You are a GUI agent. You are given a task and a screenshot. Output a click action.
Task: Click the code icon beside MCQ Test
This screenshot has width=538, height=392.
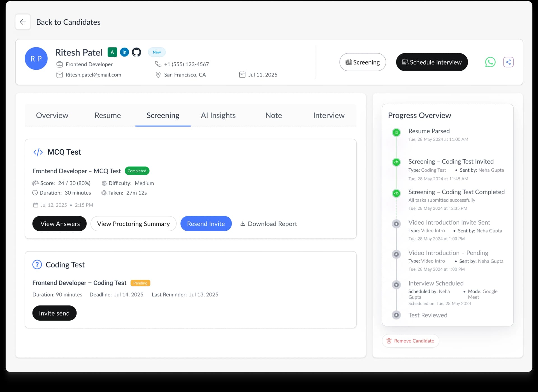38,152
